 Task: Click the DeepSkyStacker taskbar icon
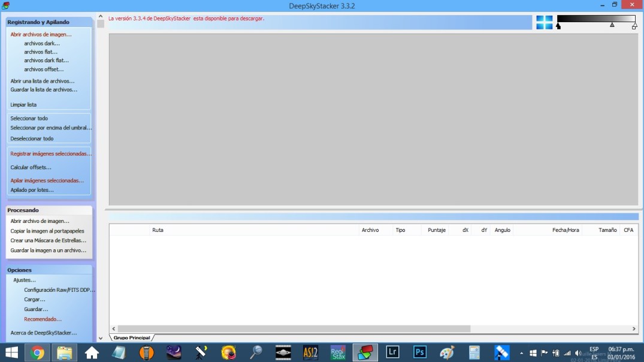click(x=365, y=352)
